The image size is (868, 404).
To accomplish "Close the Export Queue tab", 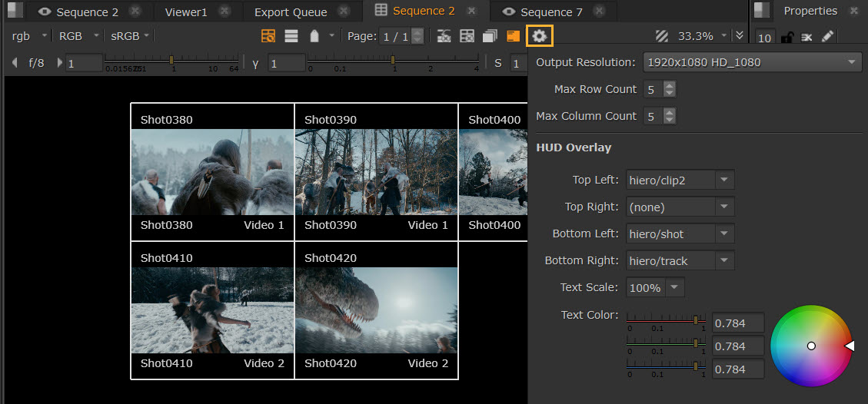I will click(x=344, y=11).
